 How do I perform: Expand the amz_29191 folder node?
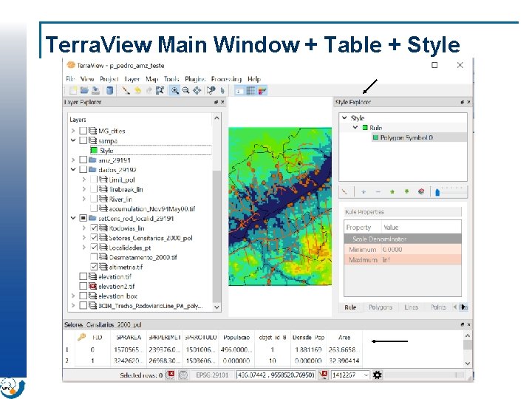pyautogui.click(x=73, y=160)
